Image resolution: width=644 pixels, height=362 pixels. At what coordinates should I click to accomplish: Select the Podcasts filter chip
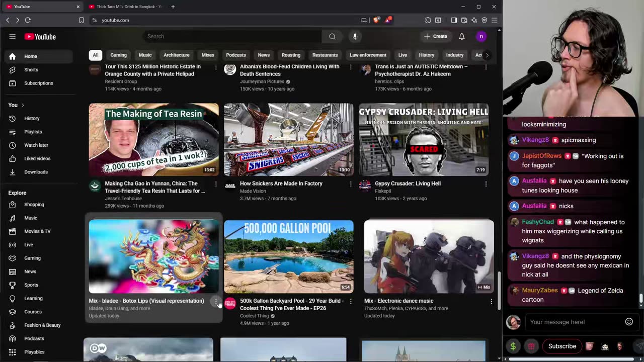(236, 55)
